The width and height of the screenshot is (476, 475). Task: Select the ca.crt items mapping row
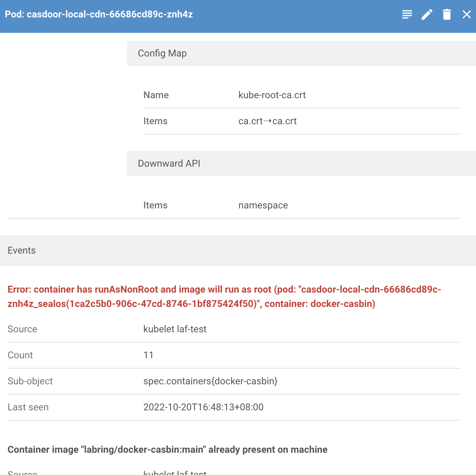point(267,121)
